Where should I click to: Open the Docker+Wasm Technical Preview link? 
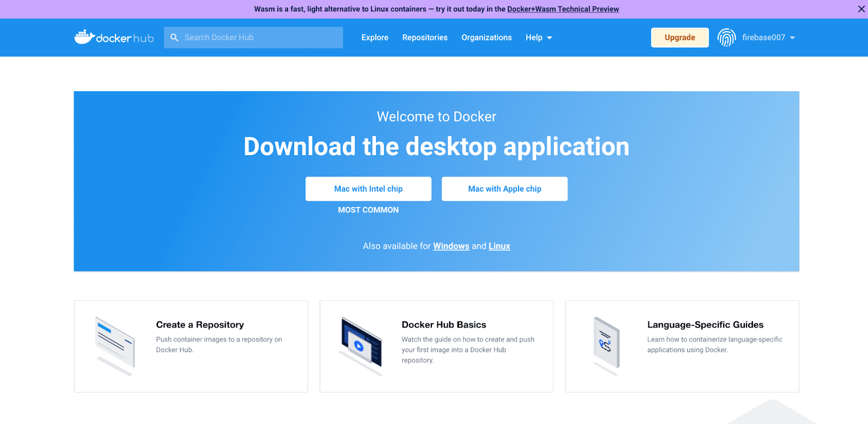point(563,9)
